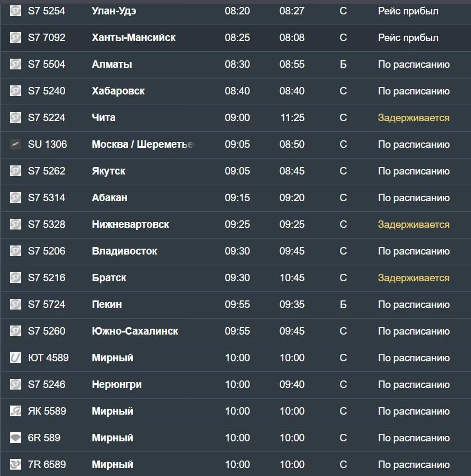Click the UTair logo beside ЮТ 4589
471x476 pixels.
click(15, 358)
